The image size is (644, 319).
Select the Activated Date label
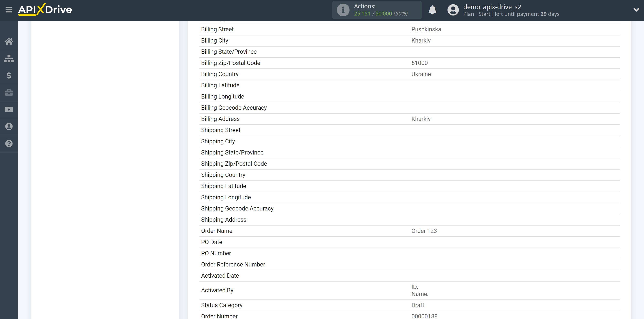point(220,276)
